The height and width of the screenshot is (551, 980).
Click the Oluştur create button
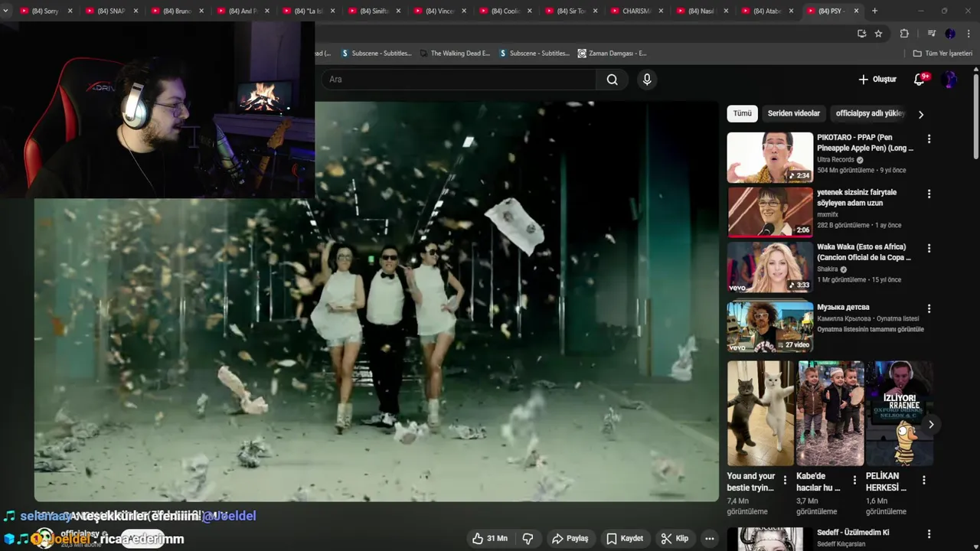click(877, 80)
